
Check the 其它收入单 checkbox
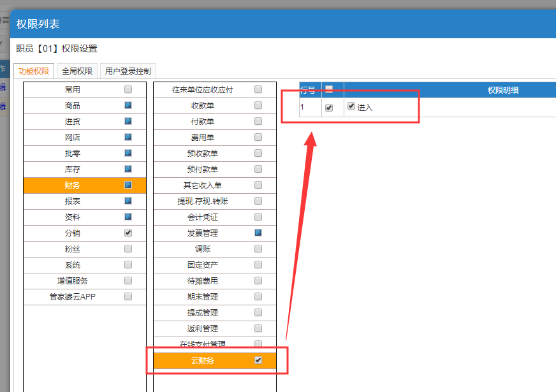coord(258,185)
